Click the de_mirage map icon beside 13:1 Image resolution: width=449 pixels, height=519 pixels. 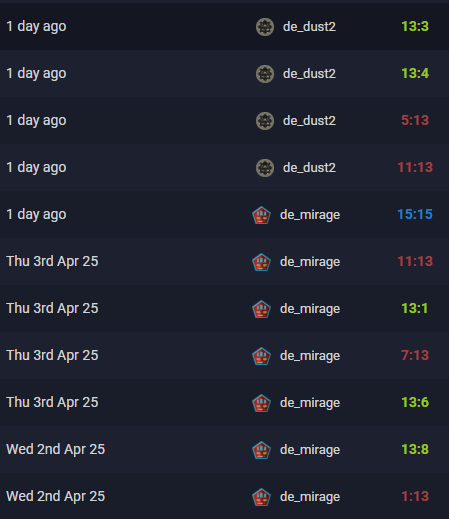261,309
